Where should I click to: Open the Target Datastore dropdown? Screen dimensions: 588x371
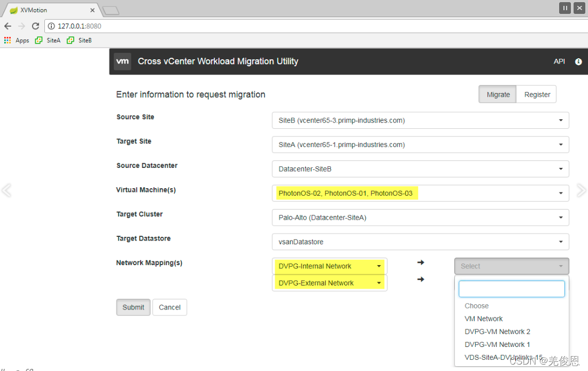[420, 242]
